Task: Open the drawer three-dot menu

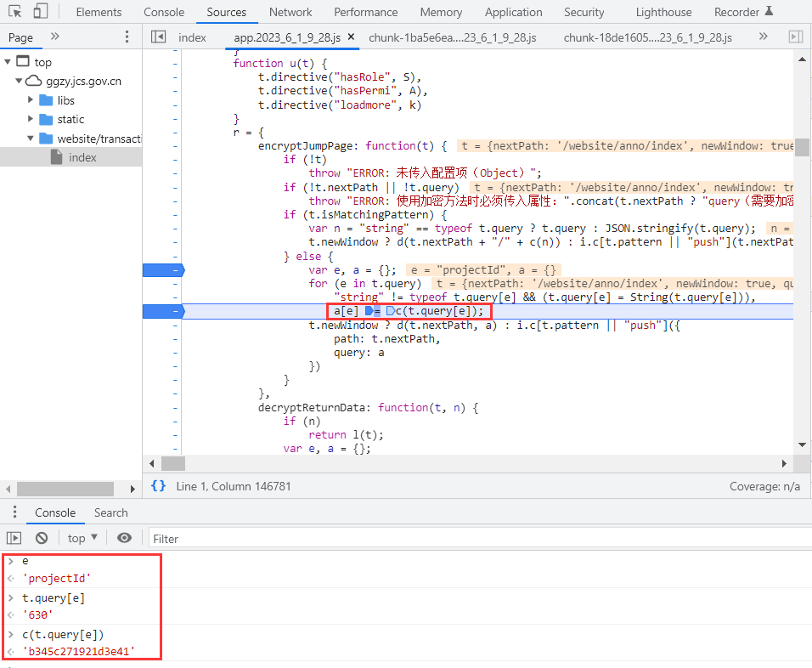Action: (x=14, y=512)
